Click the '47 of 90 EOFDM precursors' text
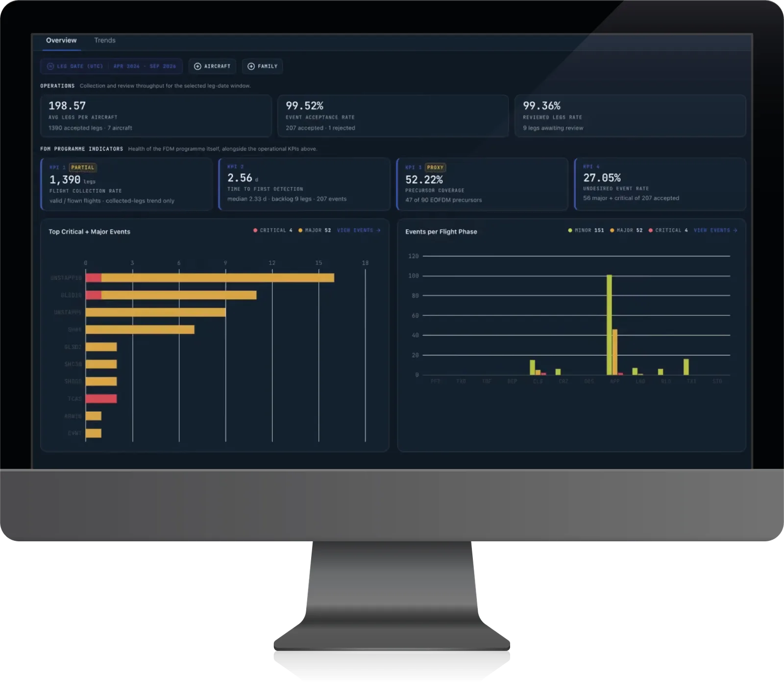Image resolution: width=784 pixels, height=682 pixels. 443,200
